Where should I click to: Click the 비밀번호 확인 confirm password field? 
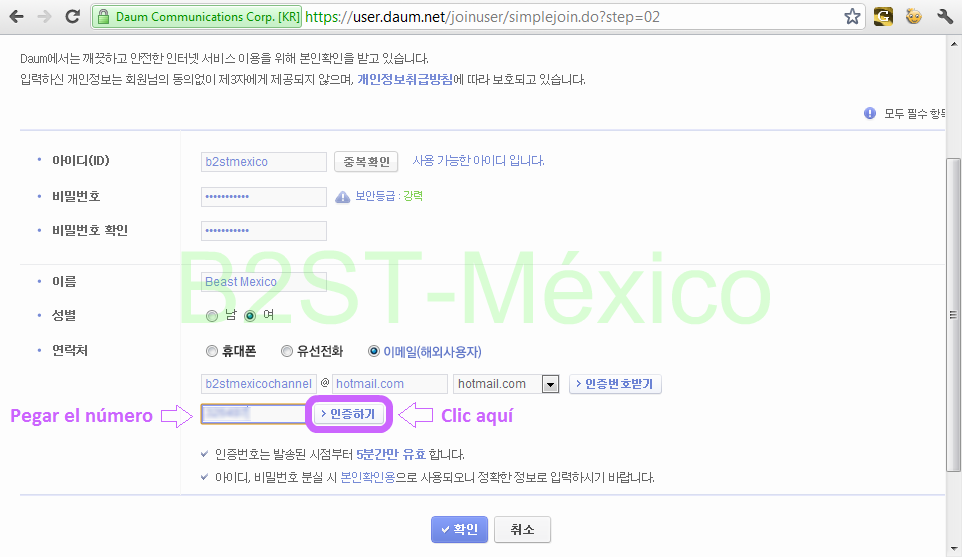[x=264, y=231]
